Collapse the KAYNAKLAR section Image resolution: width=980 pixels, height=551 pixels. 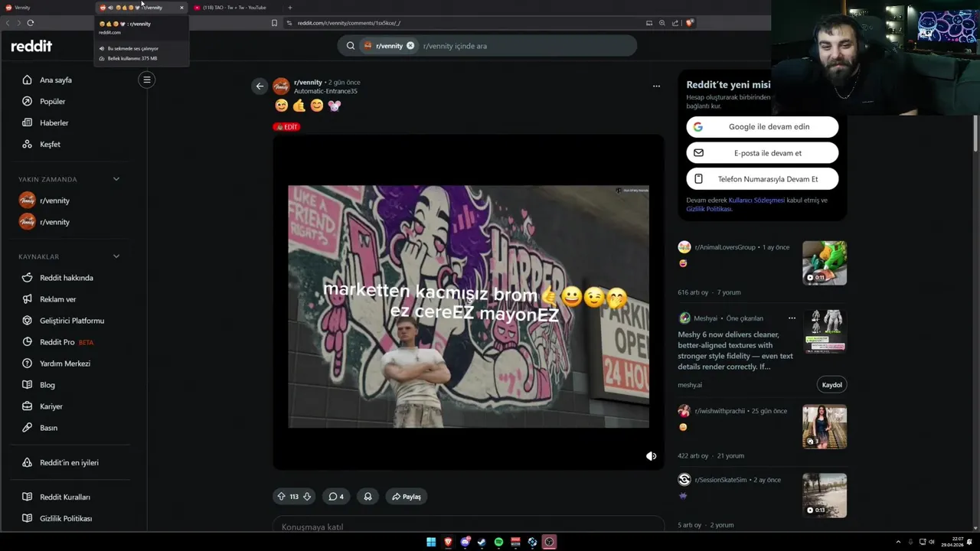(116, 256)
